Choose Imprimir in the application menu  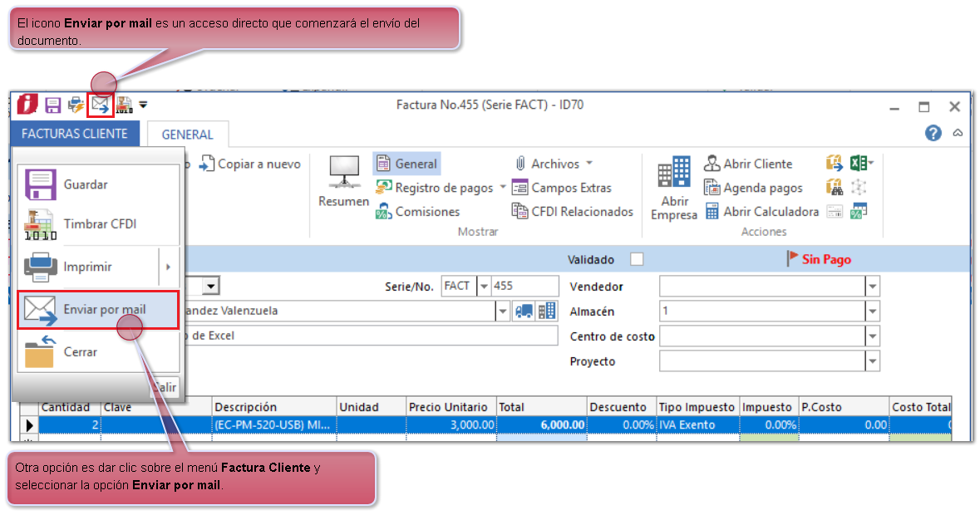(x=87, y=267)
